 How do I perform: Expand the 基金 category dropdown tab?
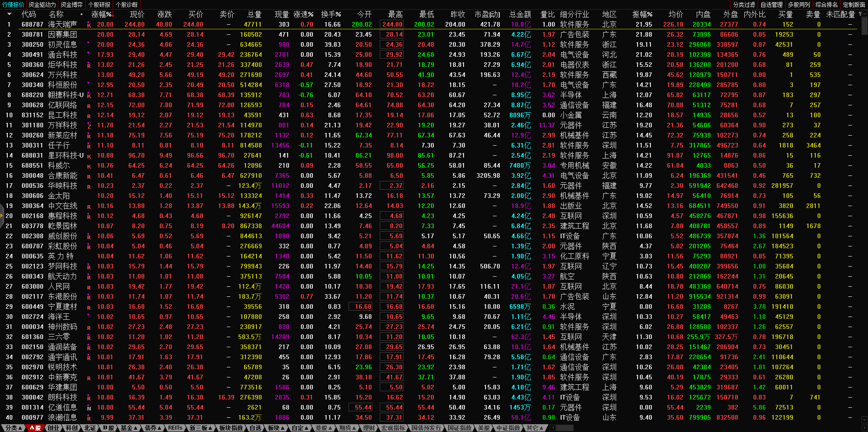click(x=129, y=428)
